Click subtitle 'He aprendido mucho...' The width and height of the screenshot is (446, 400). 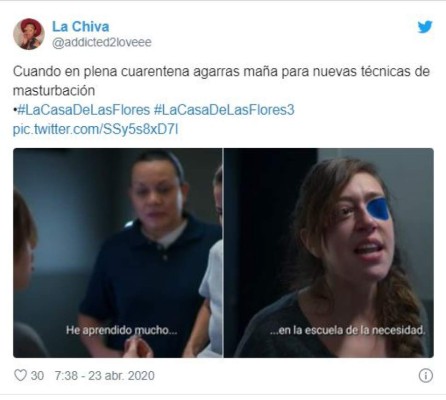(x=122, y=330)
